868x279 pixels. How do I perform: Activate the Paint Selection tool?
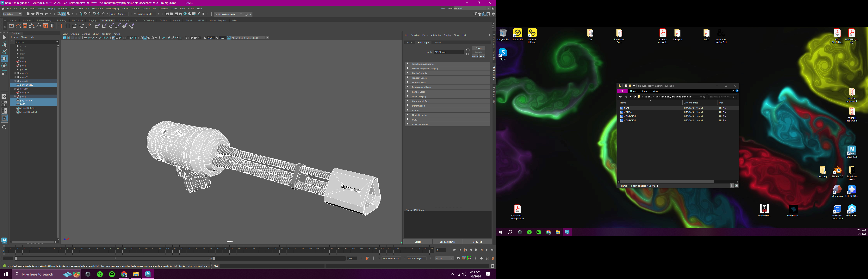click(x=4, y=51)
